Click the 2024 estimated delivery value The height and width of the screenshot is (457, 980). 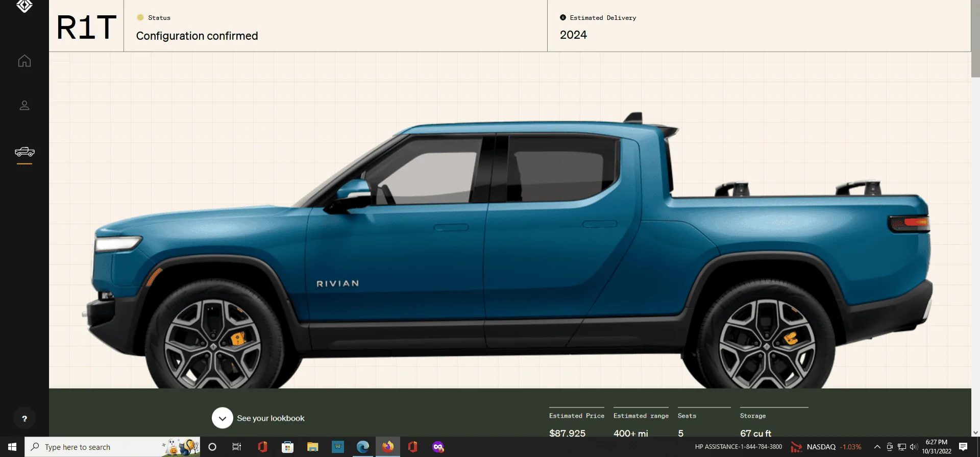click(573, 35)
